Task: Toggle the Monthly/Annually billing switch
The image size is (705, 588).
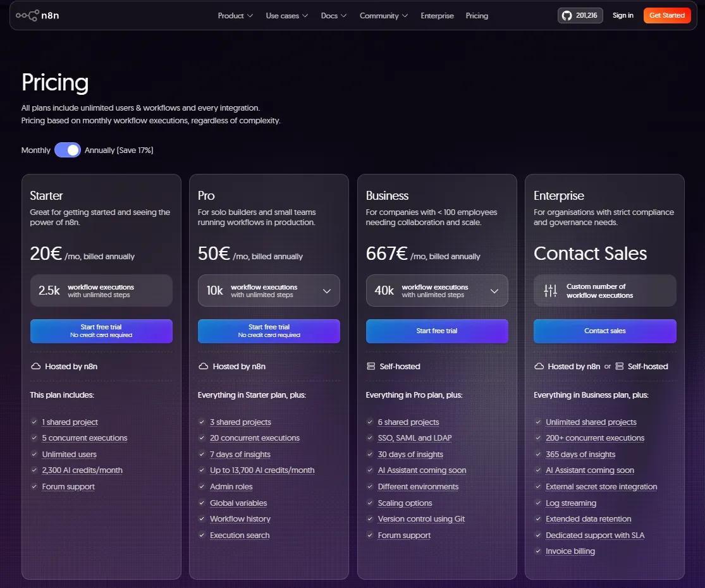Action: 68,150
